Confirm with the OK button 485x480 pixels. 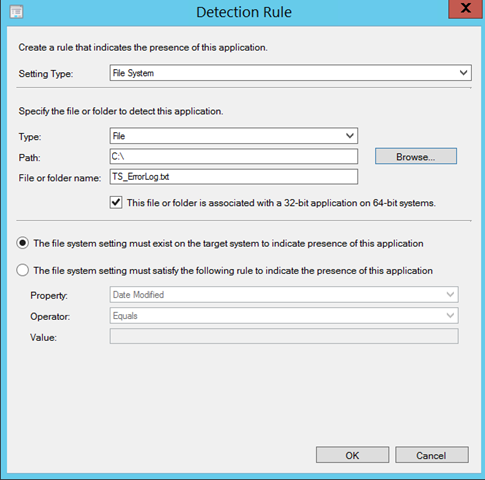coord(352,455)
